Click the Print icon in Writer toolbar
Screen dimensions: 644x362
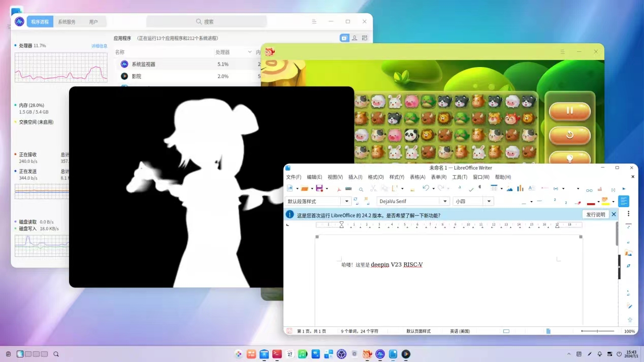[348, 188]
